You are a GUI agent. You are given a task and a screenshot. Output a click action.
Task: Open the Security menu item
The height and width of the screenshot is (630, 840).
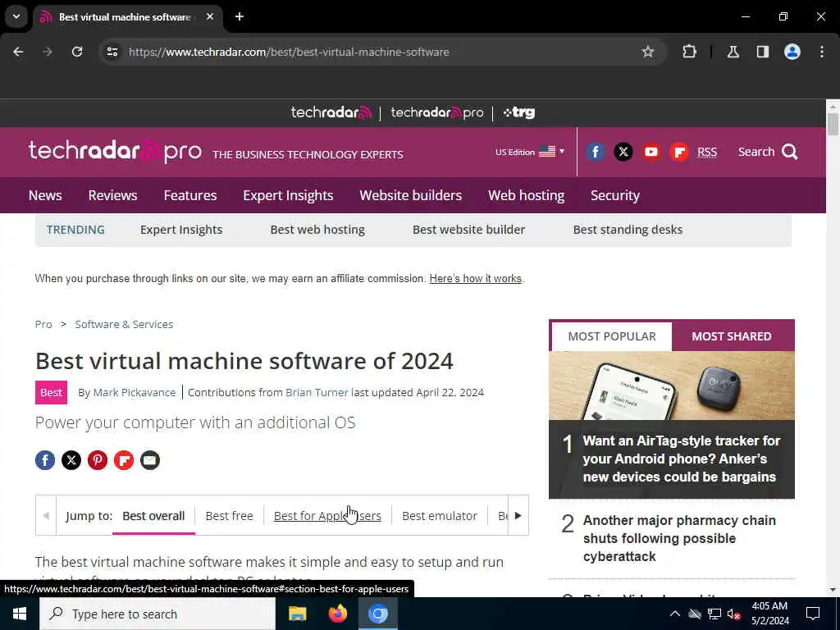coord(615,195)
